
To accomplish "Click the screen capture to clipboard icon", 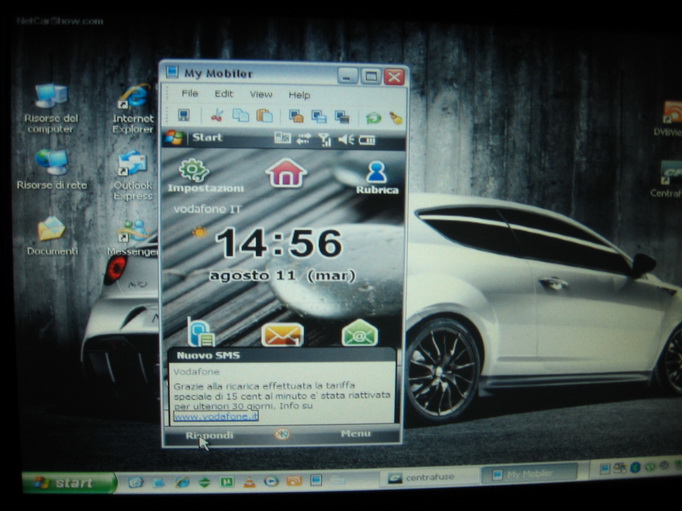I will point(296,116).
